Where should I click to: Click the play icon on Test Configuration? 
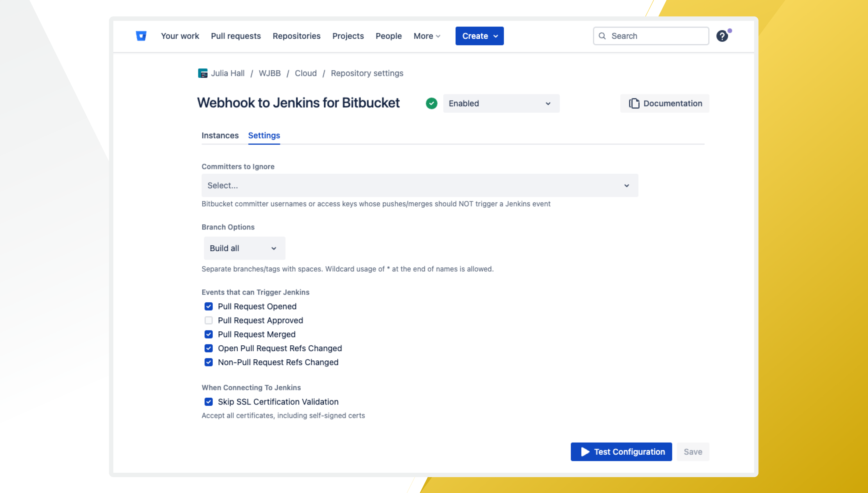(585, 452)
